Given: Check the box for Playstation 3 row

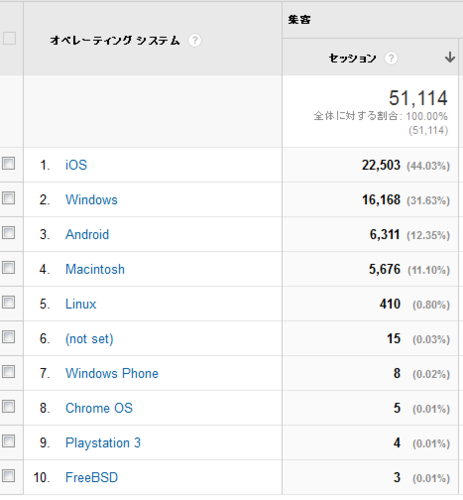Looking at the screenshot, I should [9, 441].
